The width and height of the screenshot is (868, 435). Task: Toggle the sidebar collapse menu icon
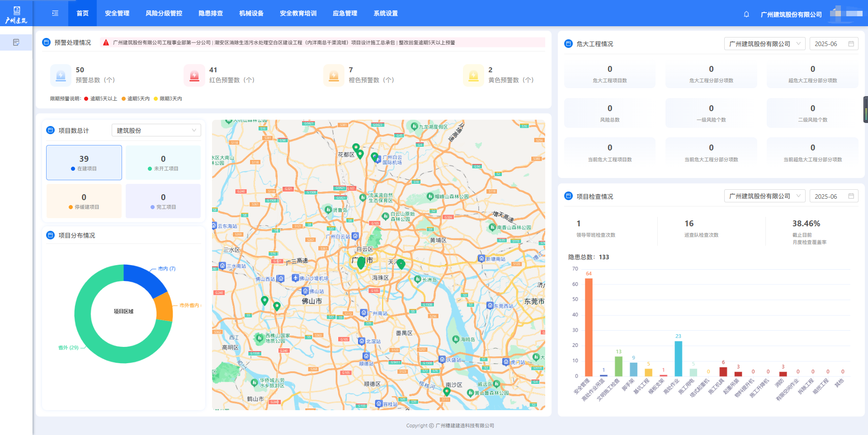pyautogui.click(x=55, y=14)
